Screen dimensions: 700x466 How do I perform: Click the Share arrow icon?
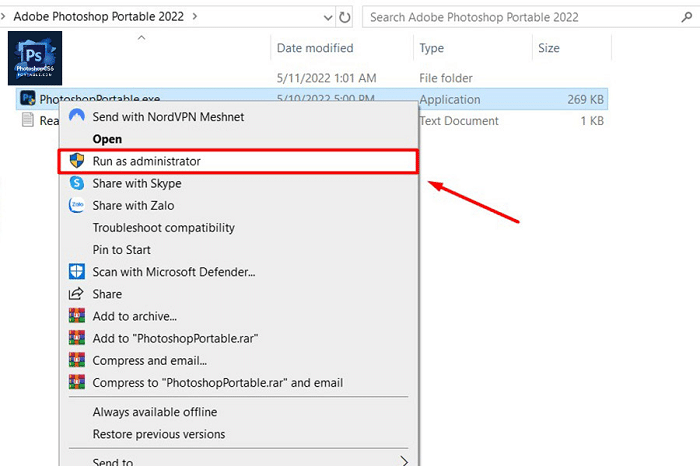click(x=77, y=294)
